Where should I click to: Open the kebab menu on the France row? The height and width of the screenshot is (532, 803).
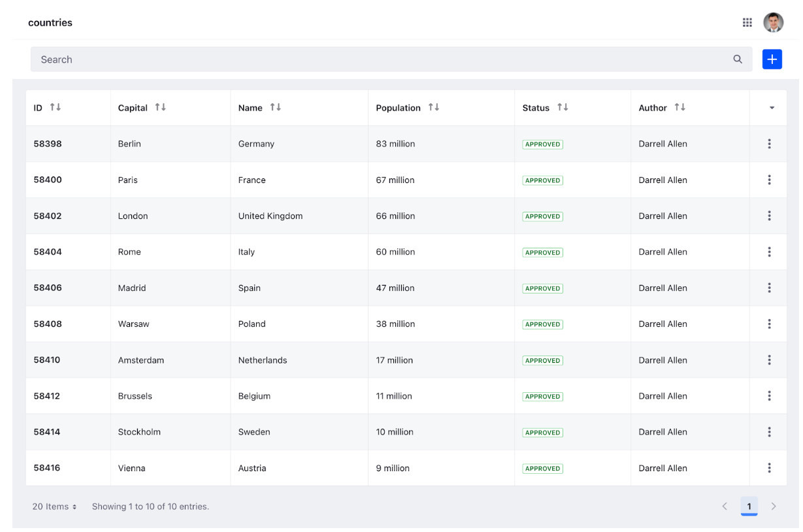769,180
